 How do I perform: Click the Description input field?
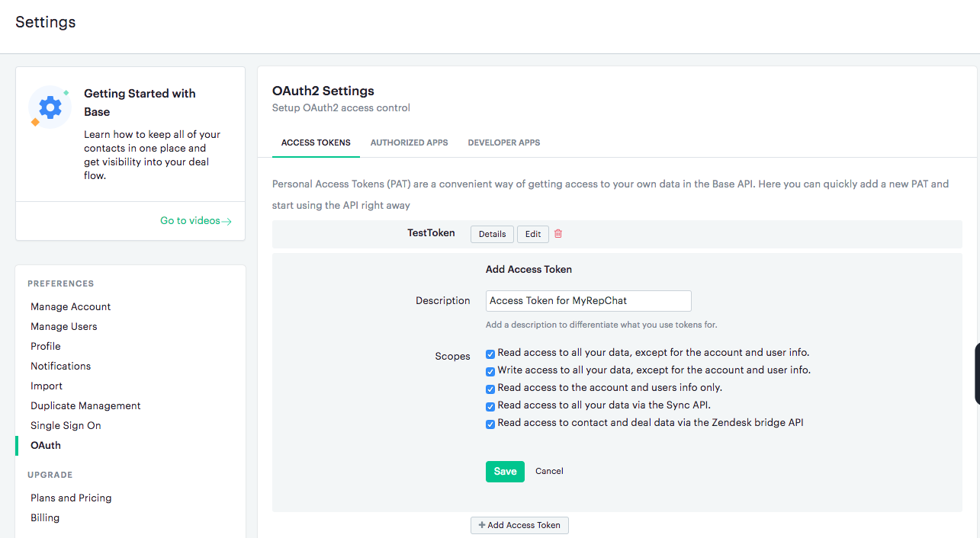588,301
